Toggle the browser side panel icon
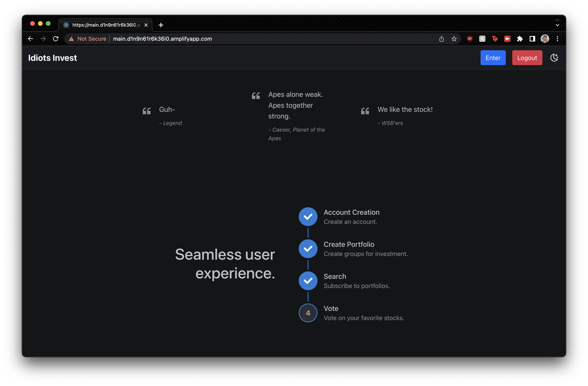The width and height of the screenshot is (588, 386). pyautogui.click(x=532, y=39)
